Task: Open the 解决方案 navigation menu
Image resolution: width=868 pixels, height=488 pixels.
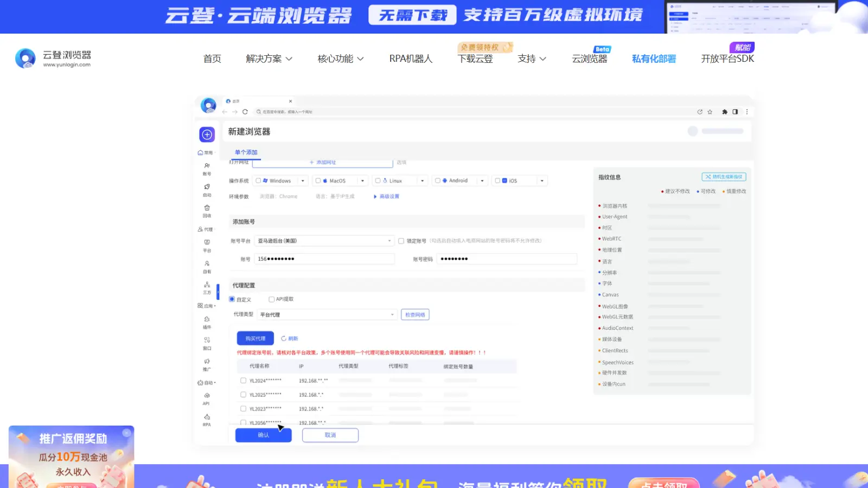Action: (x=269, y=59)
